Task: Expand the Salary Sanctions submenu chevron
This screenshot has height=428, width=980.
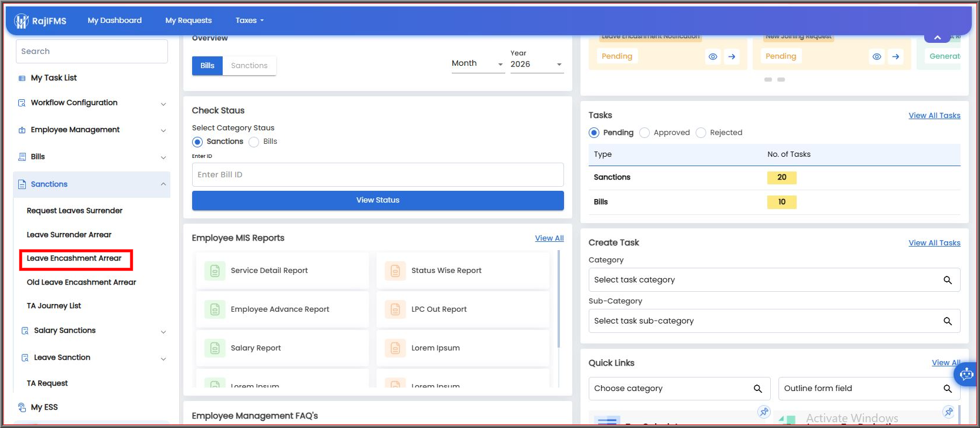Action: [163, 332]
